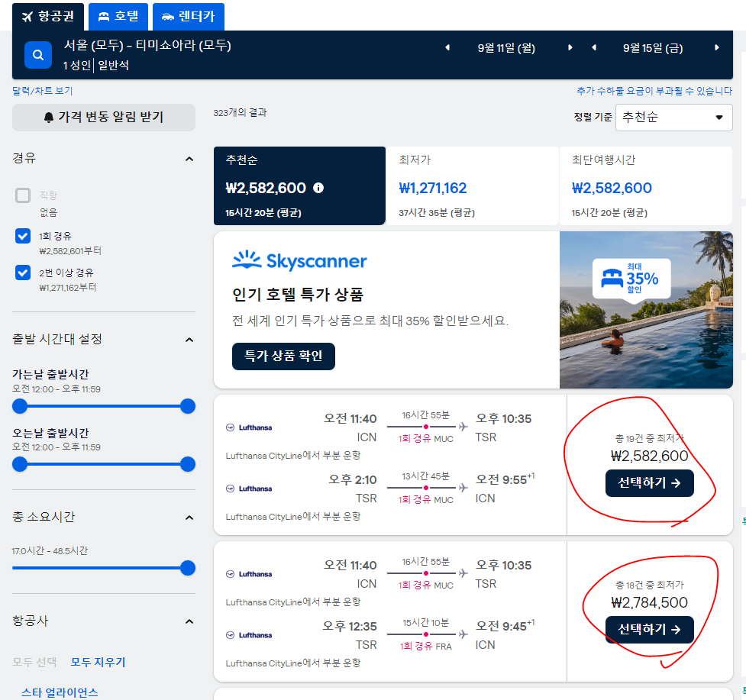
Task: Click the 15시간 10분 duration text
Action: point(426,622)
